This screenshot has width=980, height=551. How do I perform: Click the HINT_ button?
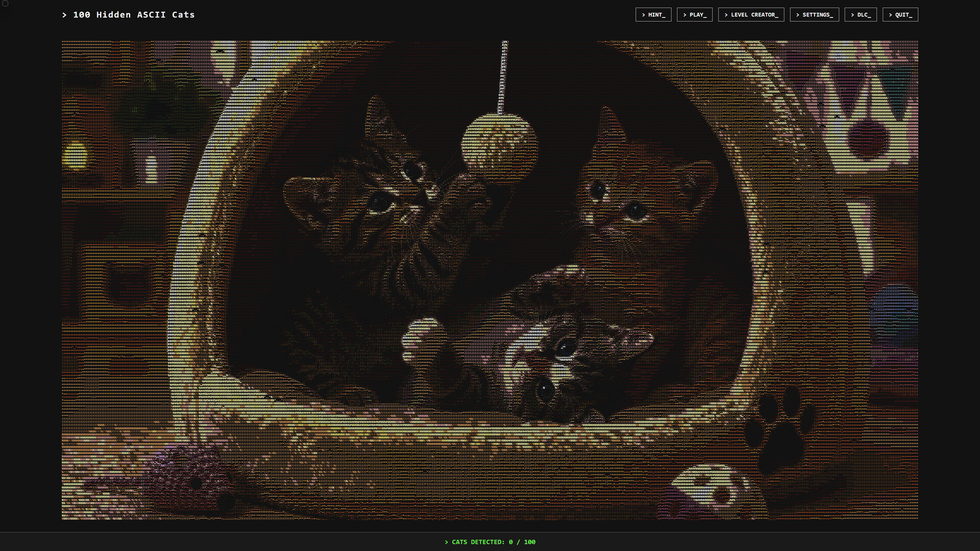pyautogui.click(x=653, y=15)
